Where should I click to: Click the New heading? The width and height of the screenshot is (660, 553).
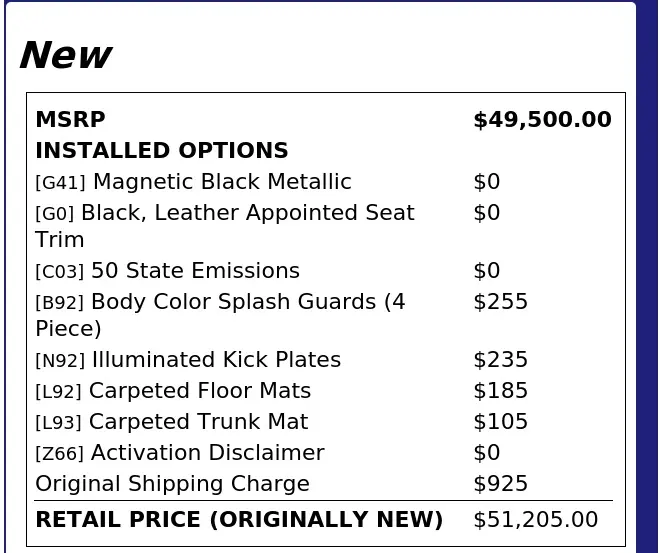point(66,55)
